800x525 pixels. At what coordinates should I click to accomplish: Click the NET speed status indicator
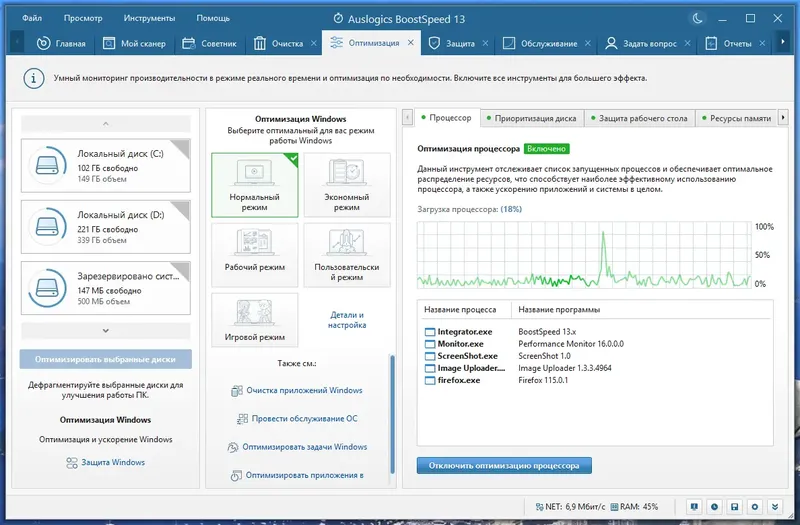570,507
